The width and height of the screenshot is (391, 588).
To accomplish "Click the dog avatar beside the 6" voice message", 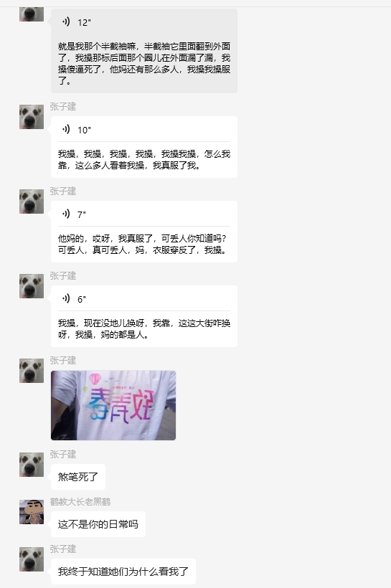I will pyautogui.click(x=32, y=287).
